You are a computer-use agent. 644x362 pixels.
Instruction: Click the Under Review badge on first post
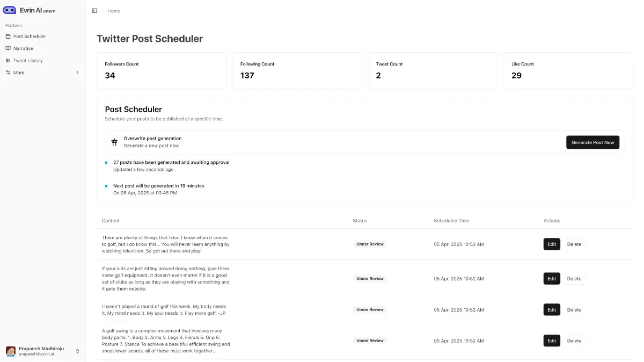[370, 244]
